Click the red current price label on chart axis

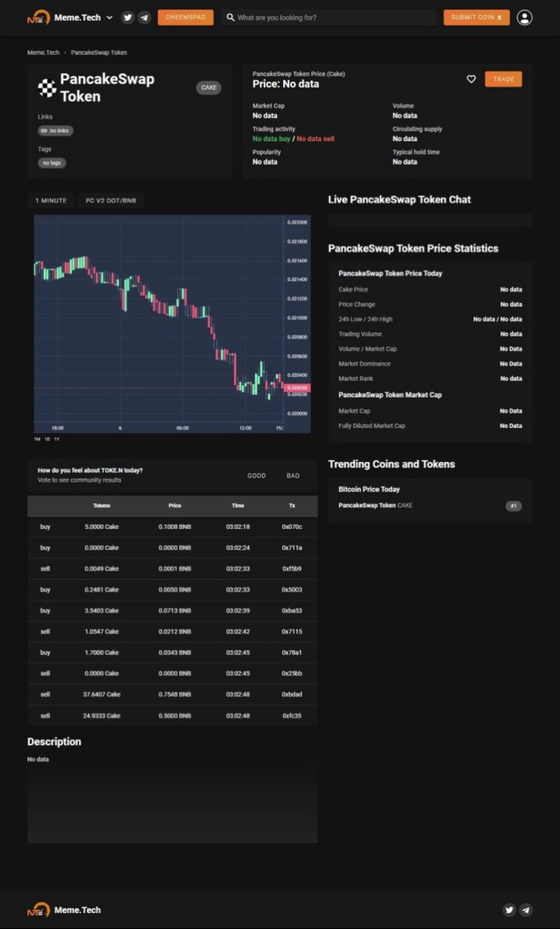pos(297,387)
